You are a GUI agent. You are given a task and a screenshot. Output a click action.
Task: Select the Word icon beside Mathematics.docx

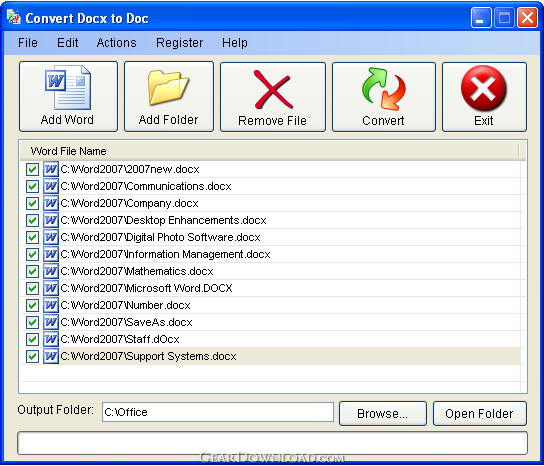(51, 271)
